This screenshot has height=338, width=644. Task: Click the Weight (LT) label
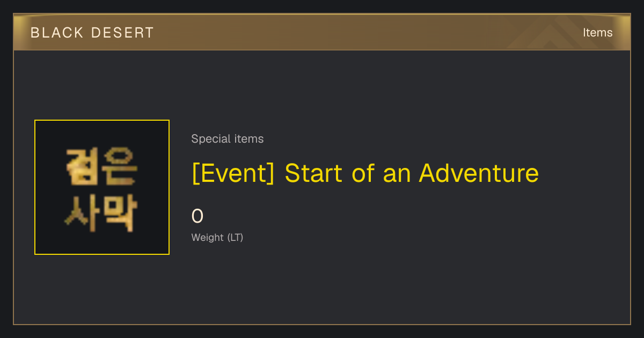(217, 238)
